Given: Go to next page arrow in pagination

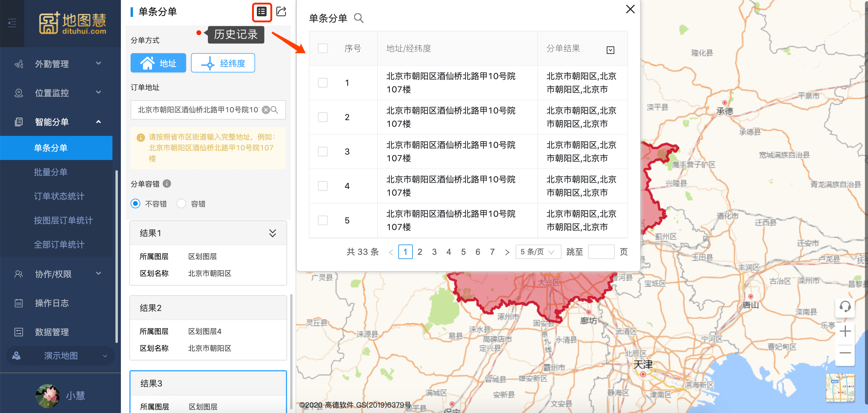Looking at the screenshot, I should point(507,252).
